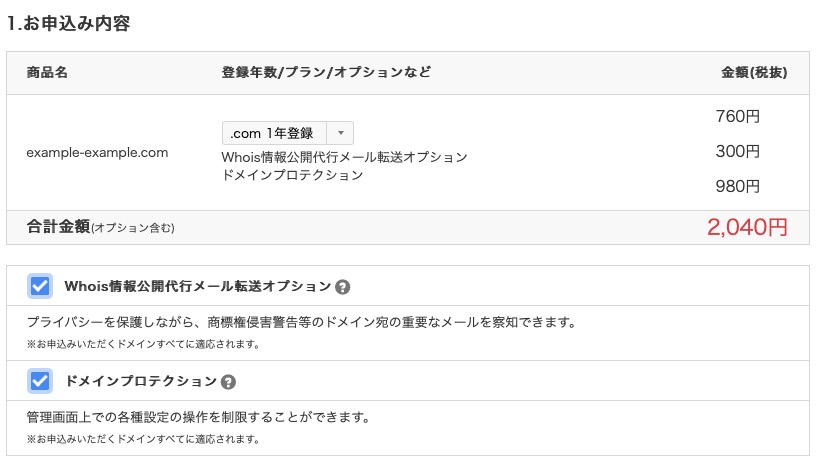This screenshot has width=819, height=470.
Task: Click the bold Whois情報公開代行メール転送オプション checkbox label
Action: [197, 287]
